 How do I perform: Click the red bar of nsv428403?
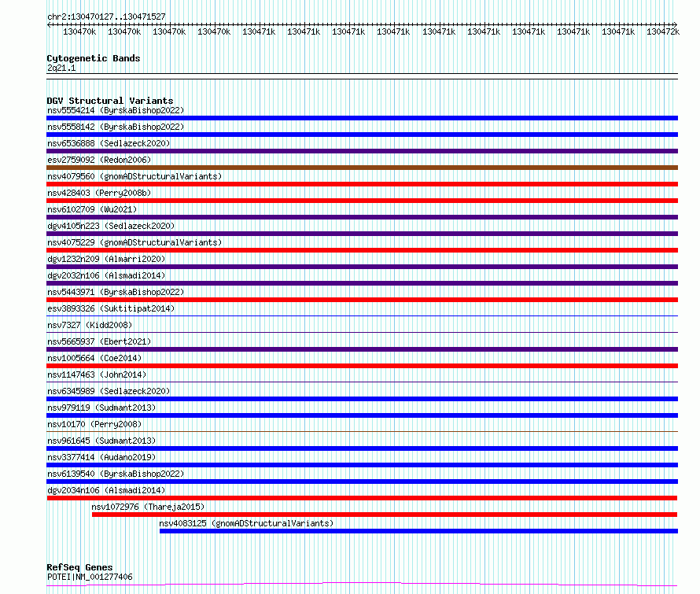click(362, 201)
